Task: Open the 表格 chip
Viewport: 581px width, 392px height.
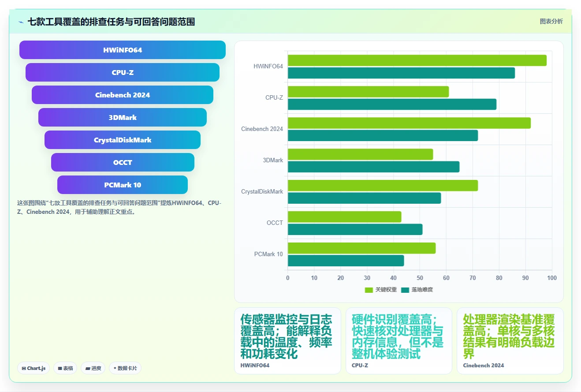Action: (65, 368)
